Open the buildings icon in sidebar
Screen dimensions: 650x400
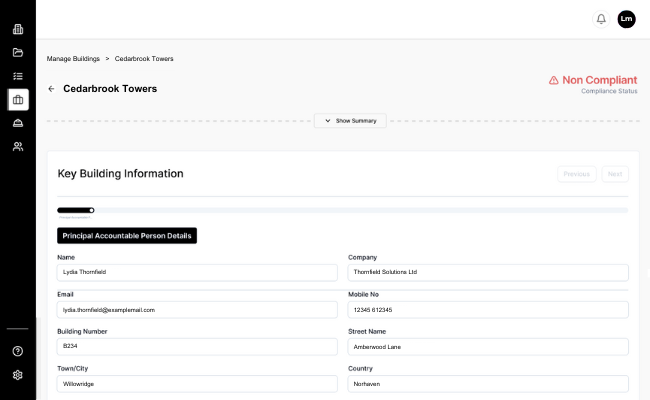click(18, 29)
